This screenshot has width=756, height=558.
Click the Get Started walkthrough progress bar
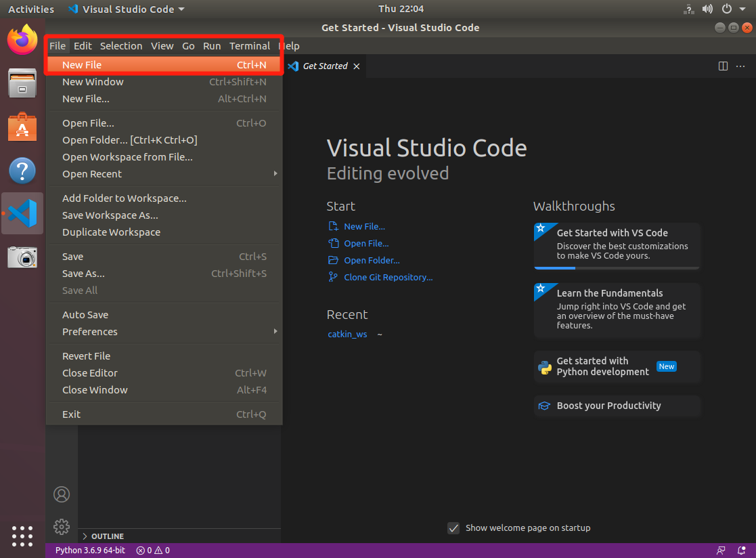(x=617, y=267)
